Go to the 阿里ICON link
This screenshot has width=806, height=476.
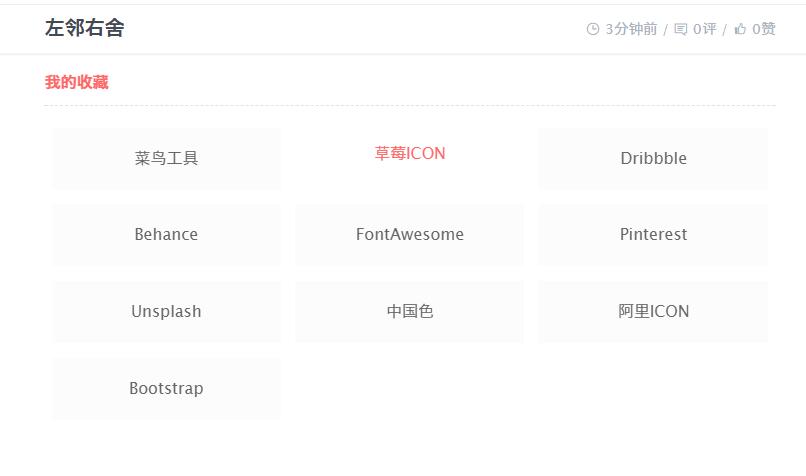point(653,311)
